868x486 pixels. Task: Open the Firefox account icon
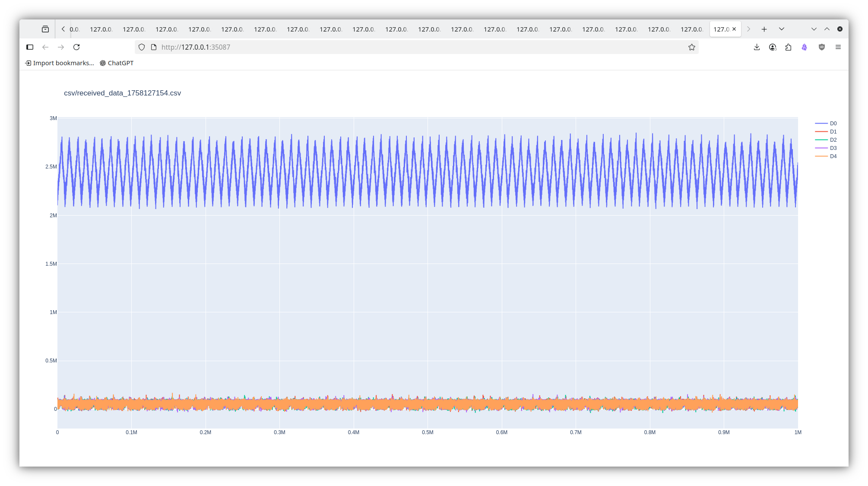773,47
